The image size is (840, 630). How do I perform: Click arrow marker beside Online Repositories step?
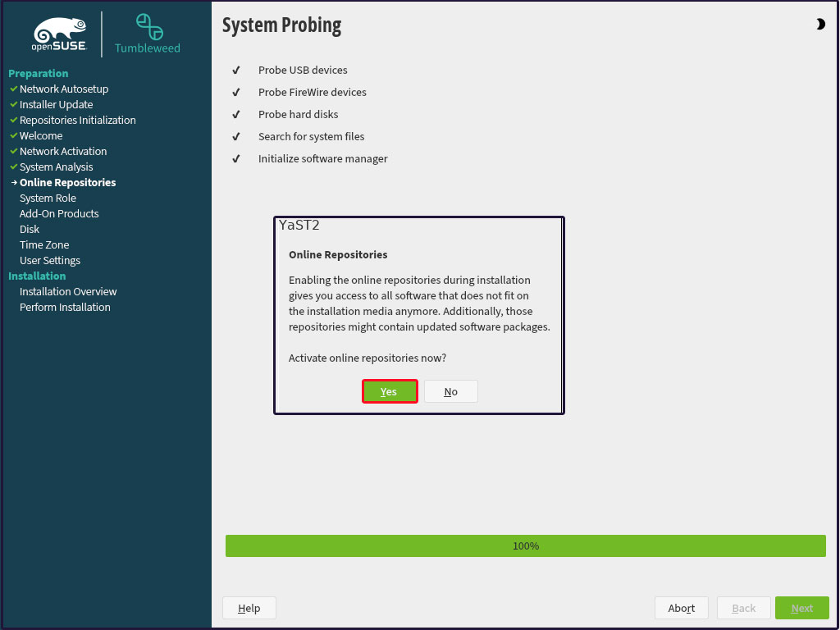pyautogui.click(x=14, y=182)
